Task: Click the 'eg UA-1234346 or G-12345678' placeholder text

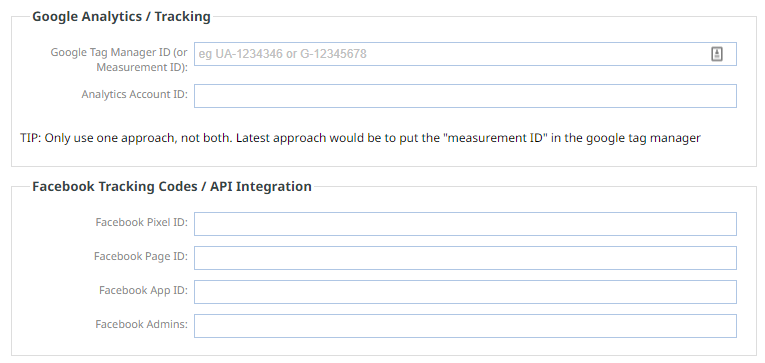Action: point(282,54)
